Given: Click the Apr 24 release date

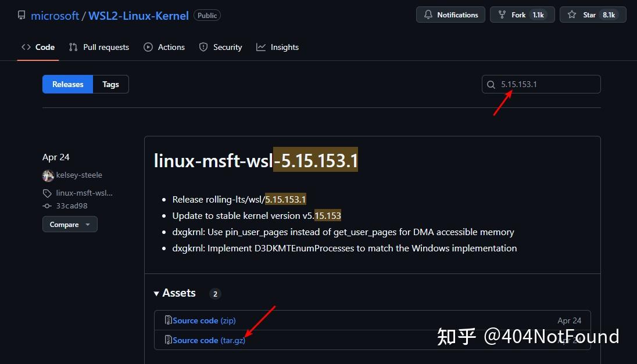Looking at the screenshot, I should click(56, 157).
